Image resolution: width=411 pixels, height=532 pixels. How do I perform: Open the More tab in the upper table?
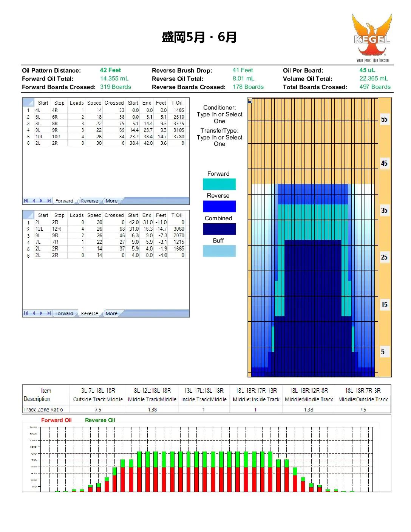coord(111,201)
